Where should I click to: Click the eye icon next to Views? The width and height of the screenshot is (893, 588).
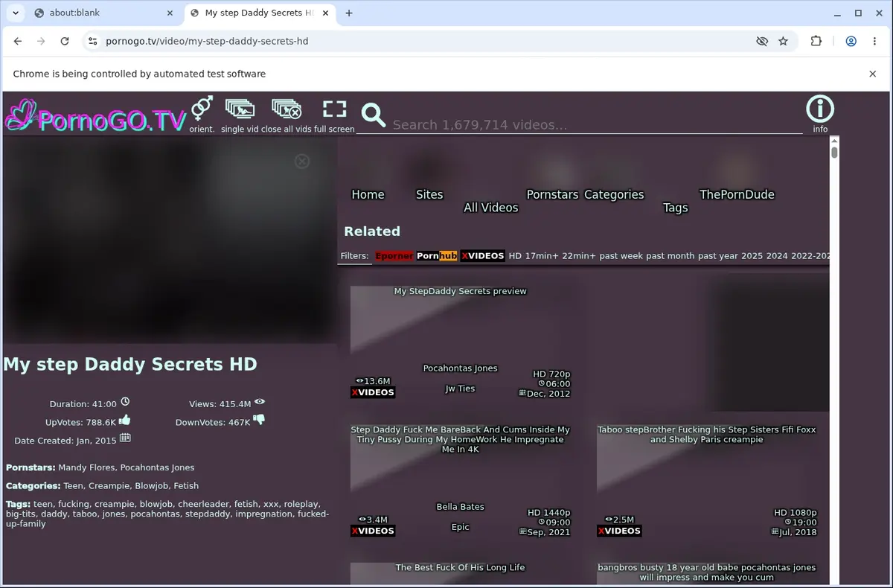pyautogui.click(x=260, y=402)
